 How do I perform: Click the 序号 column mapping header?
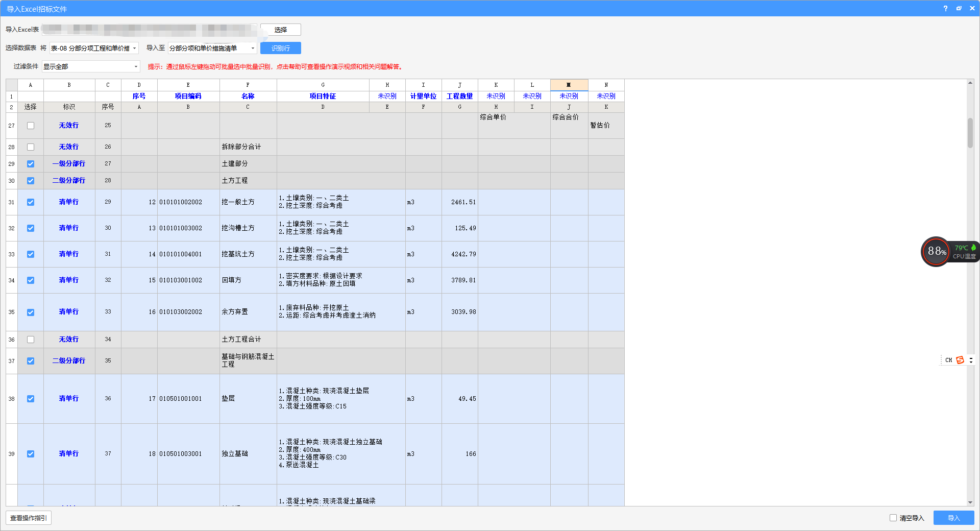point(139,96)
